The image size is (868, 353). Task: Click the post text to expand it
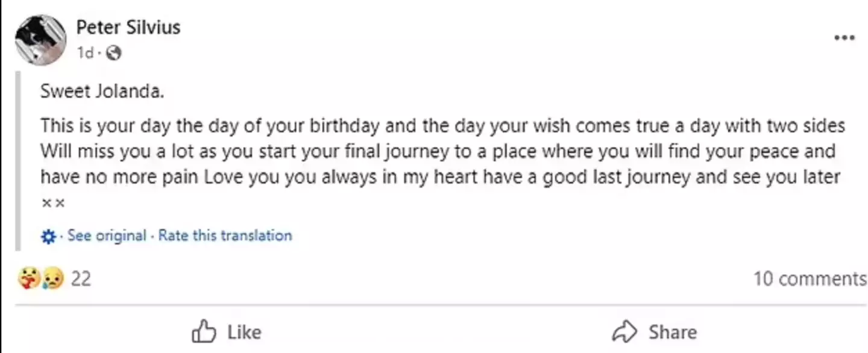422,151
